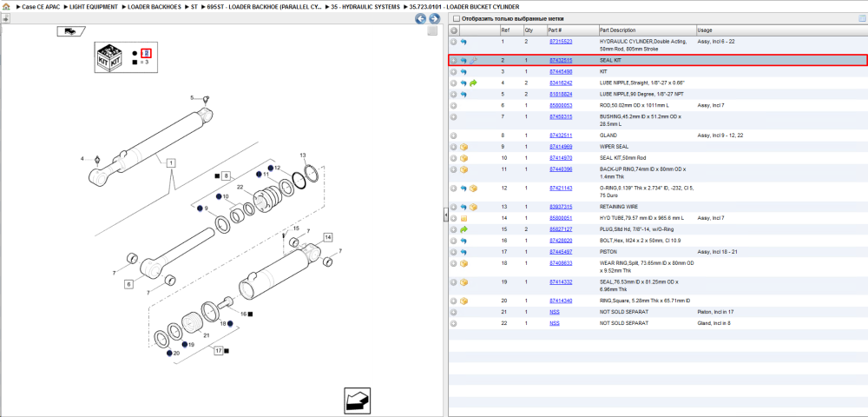Open part number link 87445498
The width and height of the screenshot is (868, 417).
[560, 72]
